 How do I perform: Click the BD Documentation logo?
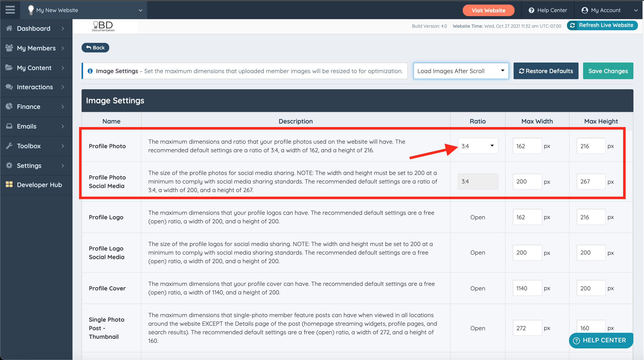(x=103, y=26)
